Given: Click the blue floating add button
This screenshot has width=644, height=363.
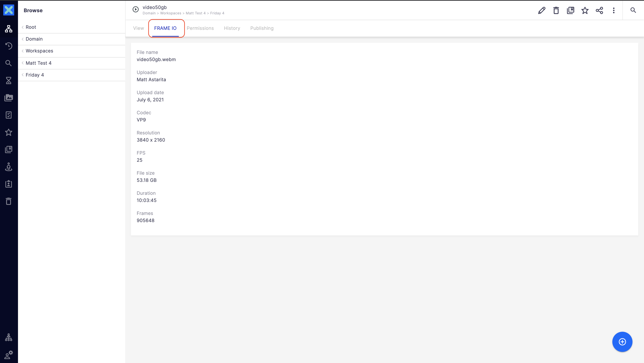Looking at the screenshot, I should pyautogui.click(x=622, y=342).
